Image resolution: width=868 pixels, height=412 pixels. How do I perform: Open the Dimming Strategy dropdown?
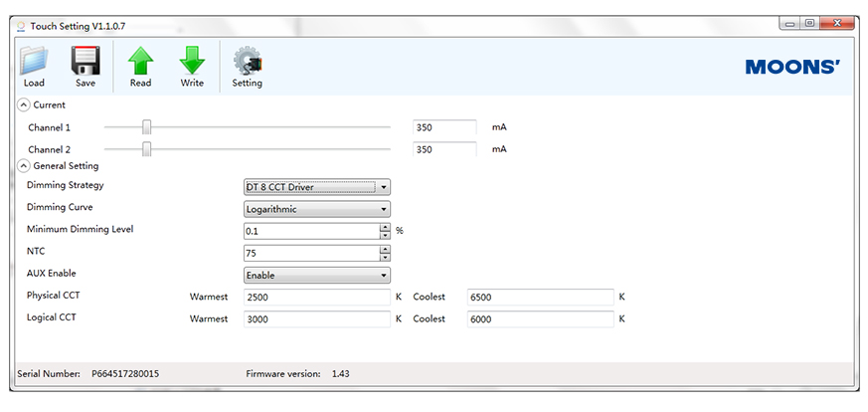click(x=317, y=187)
